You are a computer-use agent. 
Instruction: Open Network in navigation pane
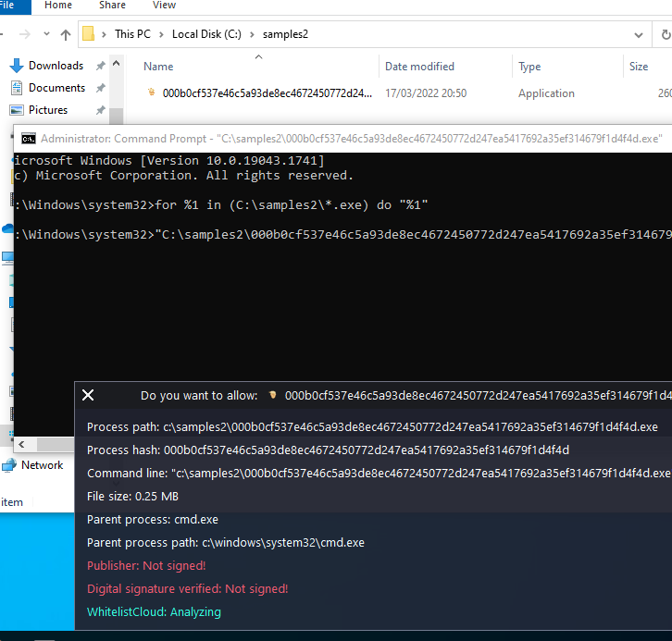(42, 465)
